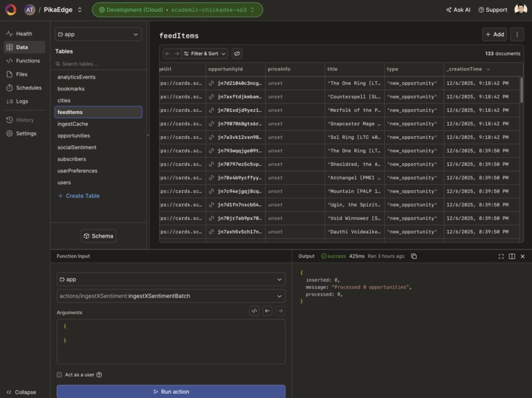
Task: Go to the Health page
Action: tap(24, 33)
